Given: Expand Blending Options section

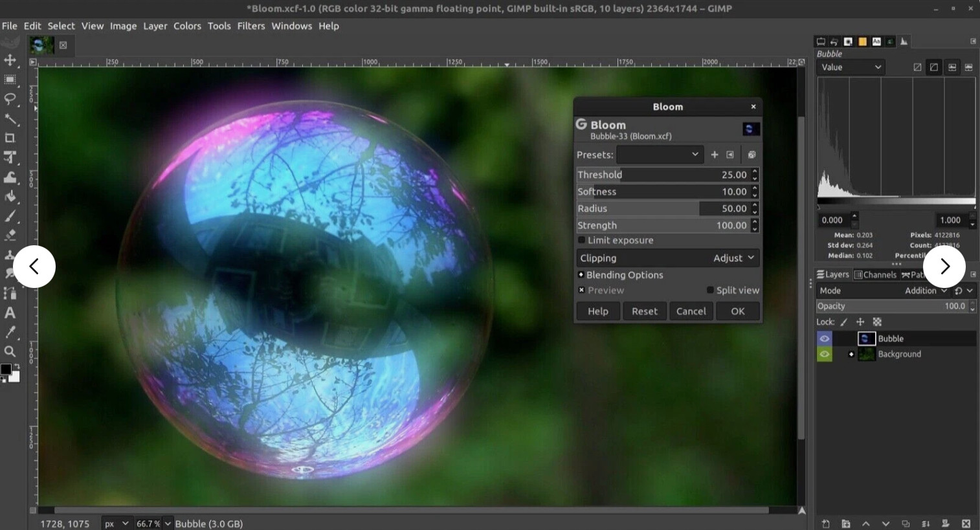Looking at the screenshot, I should click(581, 275).
